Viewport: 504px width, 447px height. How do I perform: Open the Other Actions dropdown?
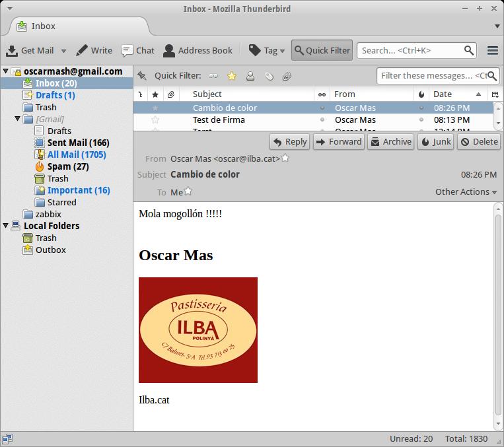466,192
